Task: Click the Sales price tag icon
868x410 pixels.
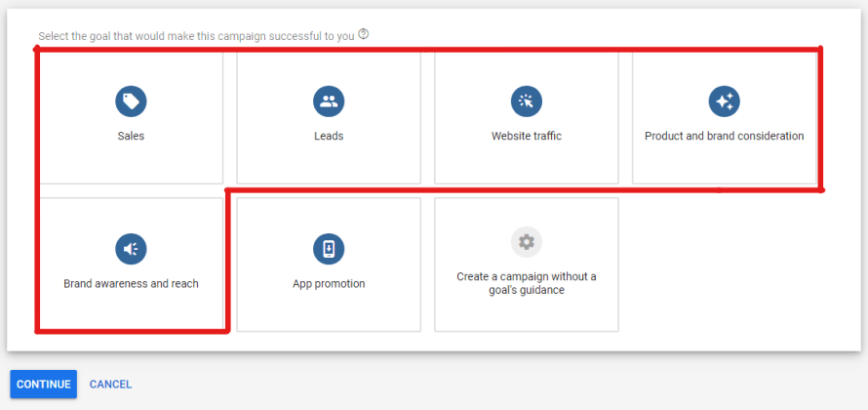Action: pyautogui.click(x=132, y=102)
